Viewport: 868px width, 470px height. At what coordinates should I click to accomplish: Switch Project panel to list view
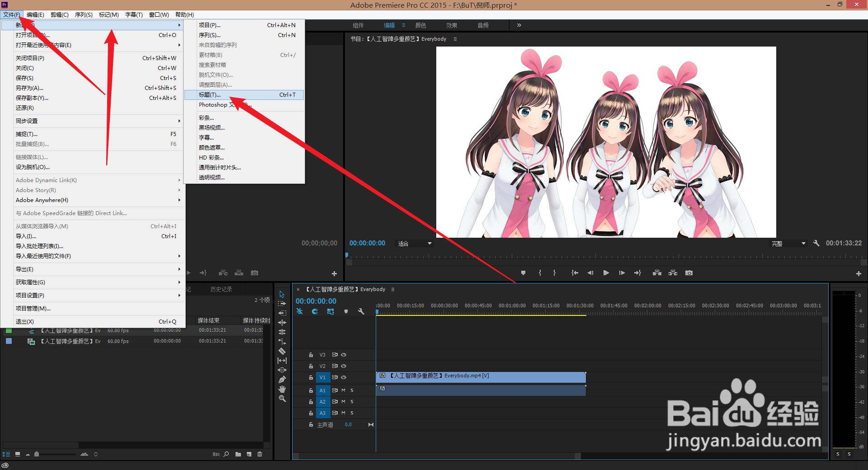point(6,454)
